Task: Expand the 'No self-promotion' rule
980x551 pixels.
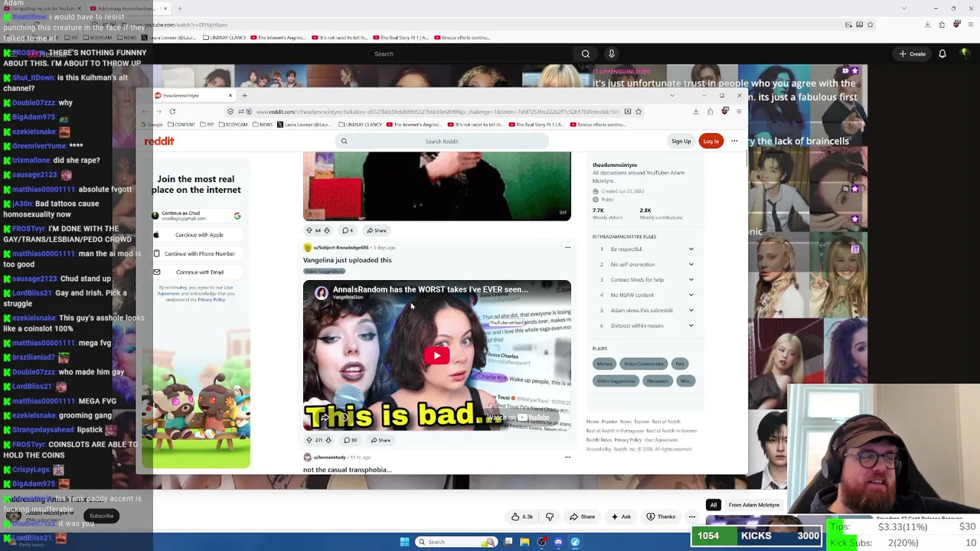Action: [x=691, y=264]
